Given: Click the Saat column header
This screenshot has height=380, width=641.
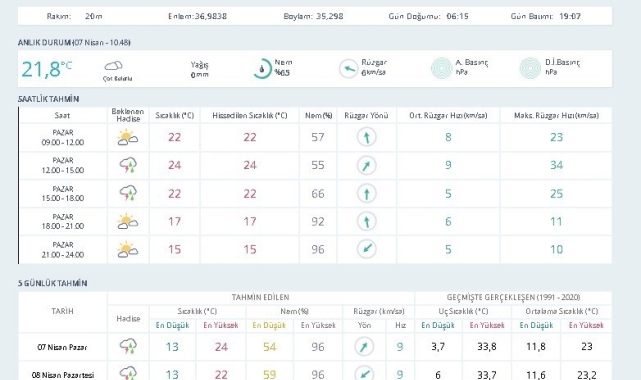Looking at the screenshot, I should pyautogui.click(x=63, y=116).
